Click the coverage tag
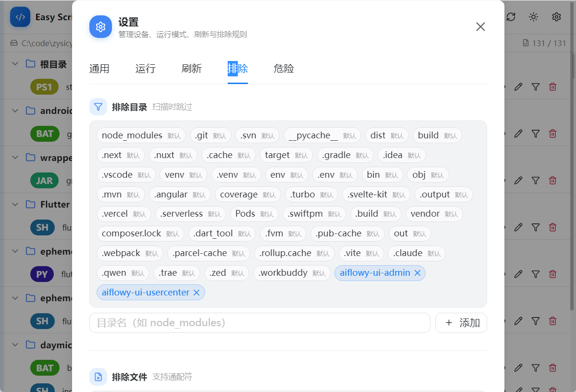Viewport: 576px width, 392px height. [247, 195]
